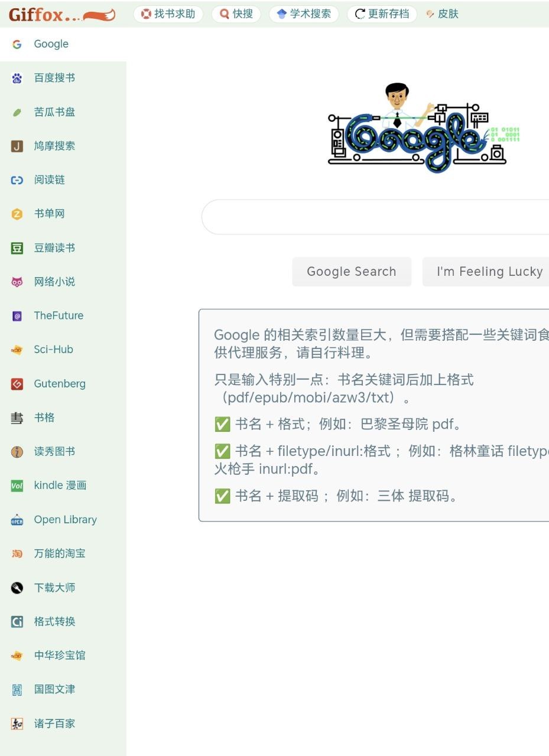This screenshot has height=756, width=549.
Task: Switch to 鸠摩搜索 in sidebar
Action: 63,146
